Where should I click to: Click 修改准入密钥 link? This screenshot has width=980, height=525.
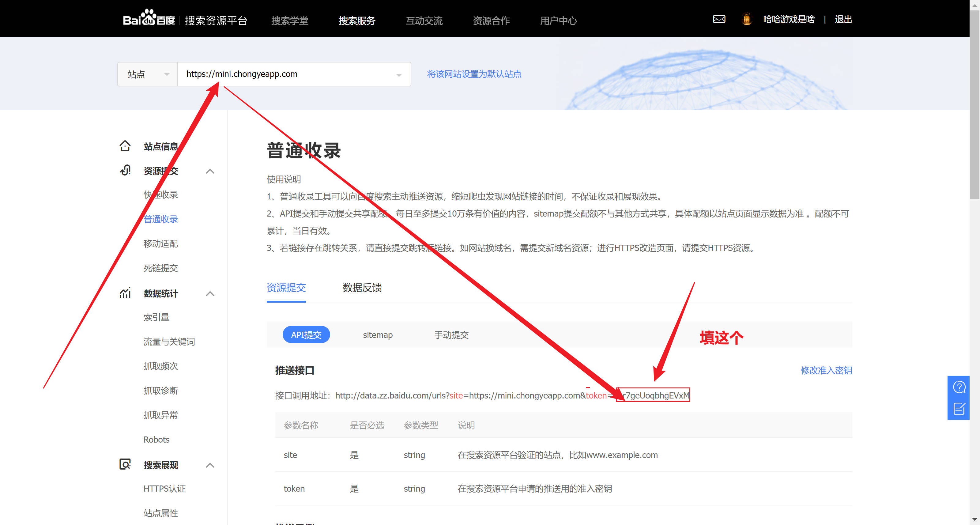coord(826,370)
